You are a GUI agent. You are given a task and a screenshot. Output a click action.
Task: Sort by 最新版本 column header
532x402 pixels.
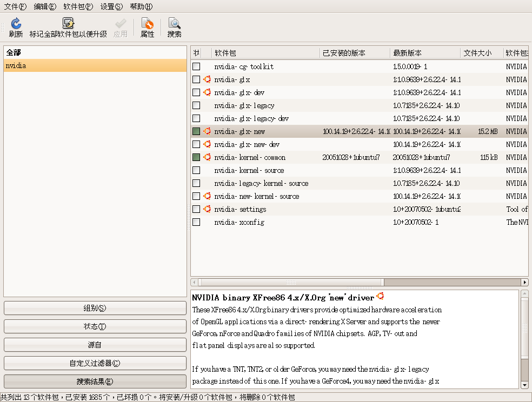point(425,53)
